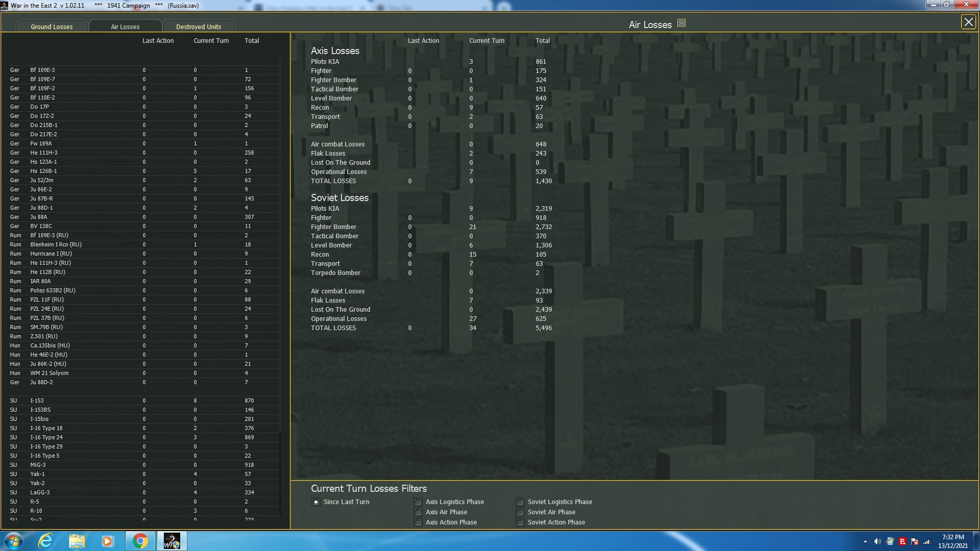
Task: Show hidden system tray icons
Action: (x=865, y=541)
